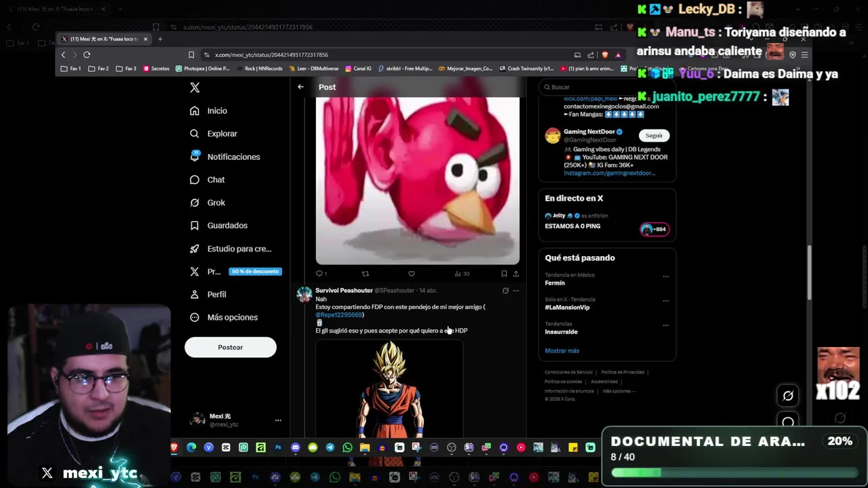Click repost icon under Angry Bird image

pos(365,274)
